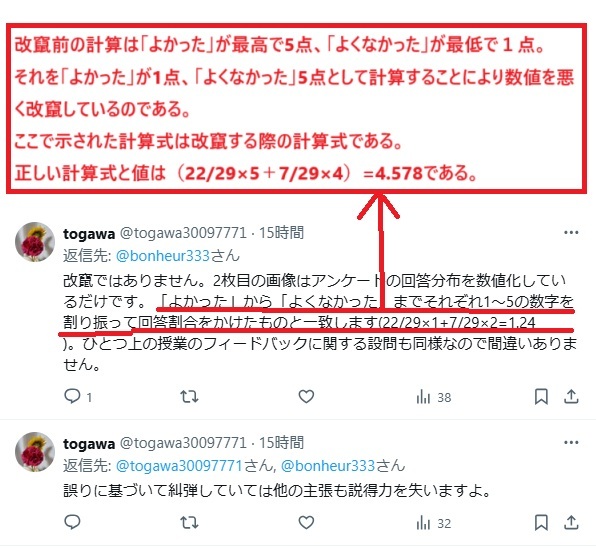Image resolution: width=596 pixels, height=552 pixels.
Task: Like the second togawa tweet
Action: [306, 522]
